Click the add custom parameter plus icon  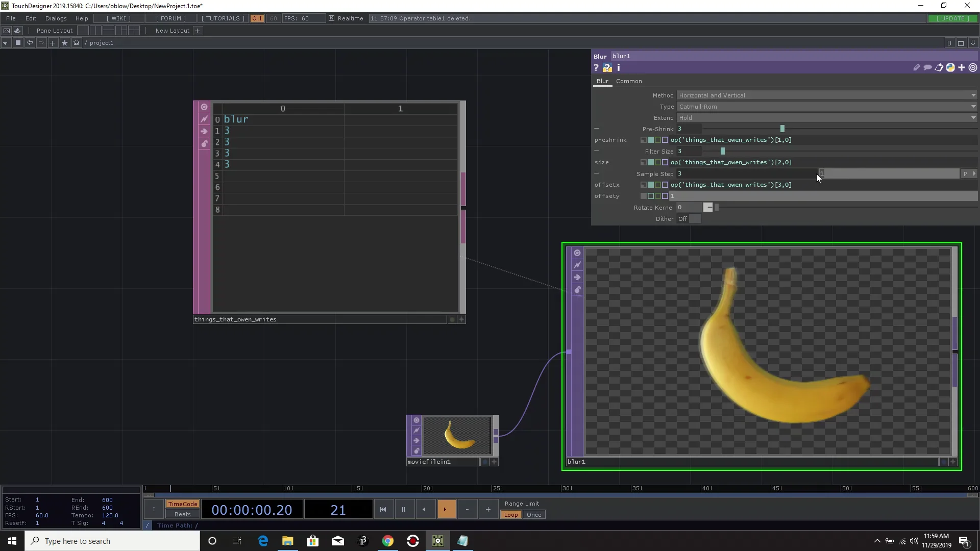click(x=962, y=68)
